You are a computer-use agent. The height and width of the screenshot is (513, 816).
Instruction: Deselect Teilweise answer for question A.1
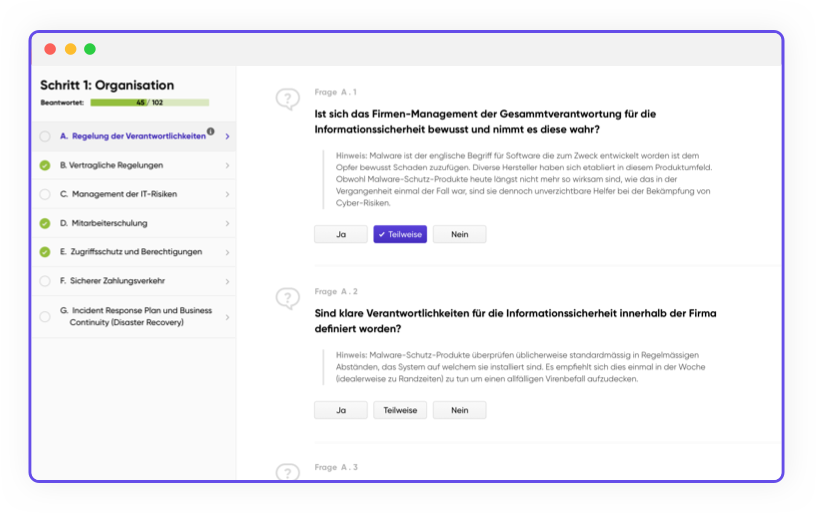pyautogui.click(x=400, y=234)
